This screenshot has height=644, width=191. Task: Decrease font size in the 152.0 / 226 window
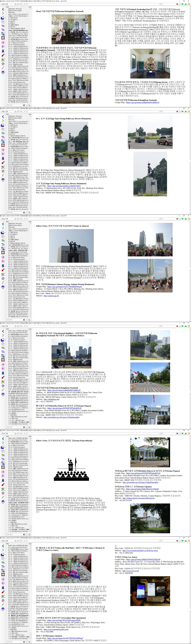[3, 566]
